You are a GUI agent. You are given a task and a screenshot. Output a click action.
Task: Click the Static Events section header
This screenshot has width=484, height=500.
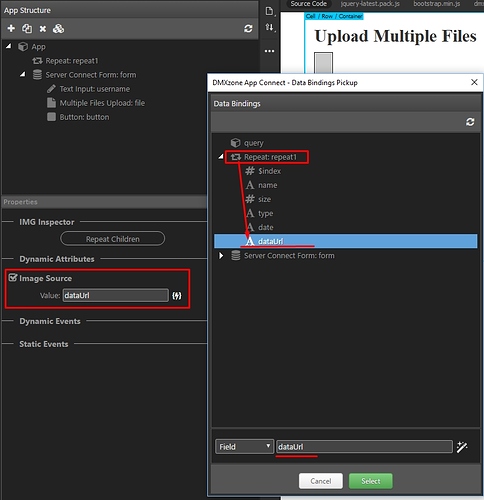pyautogui.click(x=44, y=344)
